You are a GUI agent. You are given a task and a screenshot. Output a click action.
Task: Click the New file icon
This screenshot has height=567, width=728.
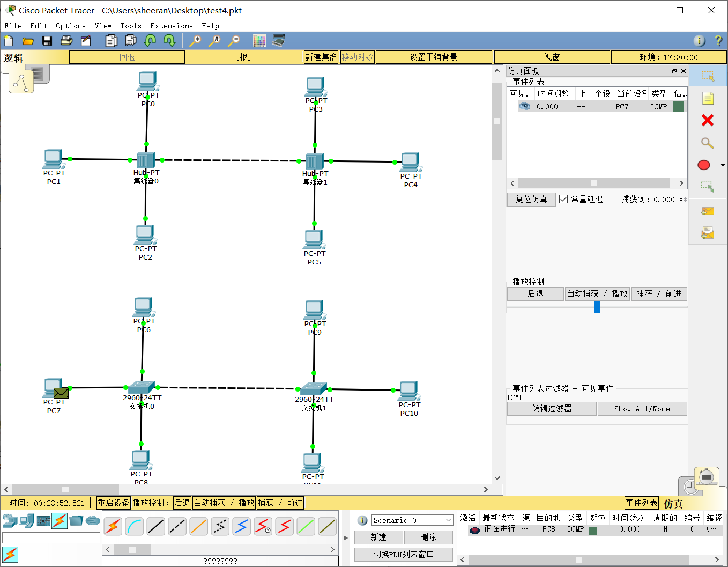[9, 41]
